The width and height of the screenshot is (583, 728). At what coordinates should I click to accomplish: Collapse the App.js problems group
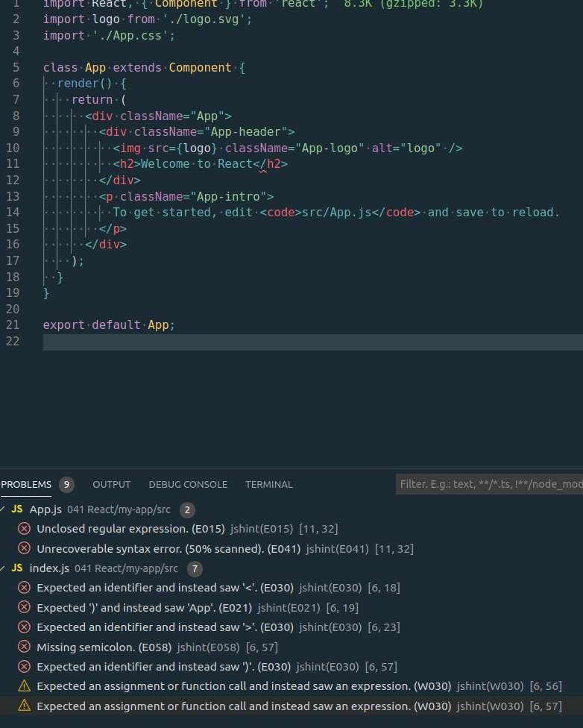click(x=3, y=509)
